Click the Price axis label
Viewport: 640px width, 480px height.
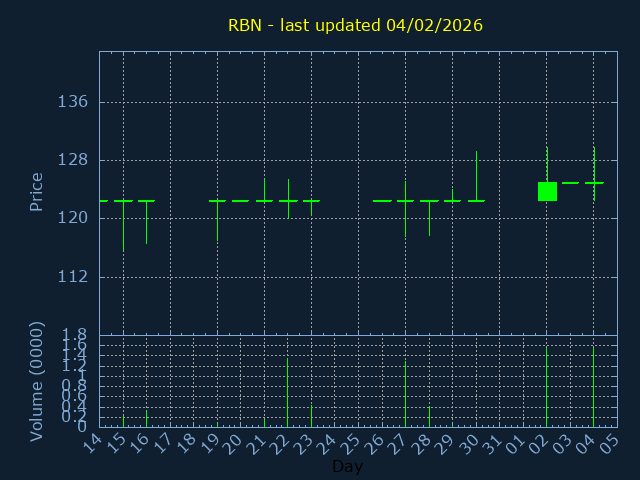pos(37,191)
